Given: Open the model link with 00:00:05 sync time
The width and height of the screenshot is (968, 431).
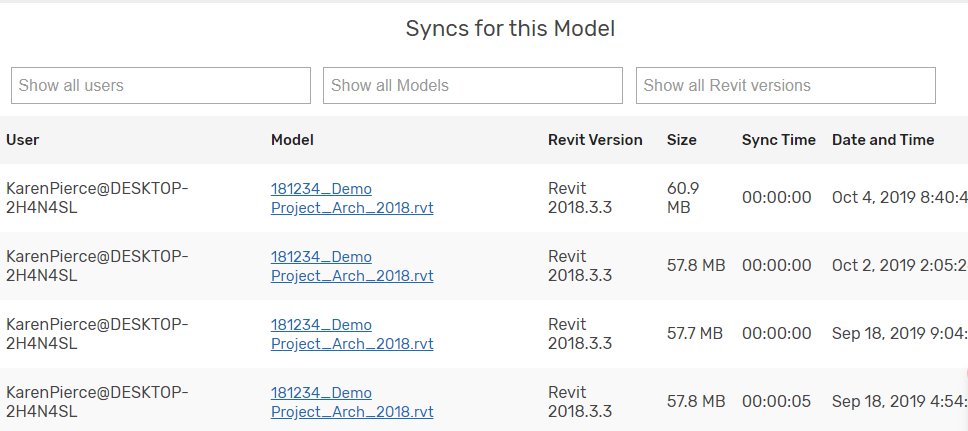Looking at the screenshot, I should click(x=352, y=402).
